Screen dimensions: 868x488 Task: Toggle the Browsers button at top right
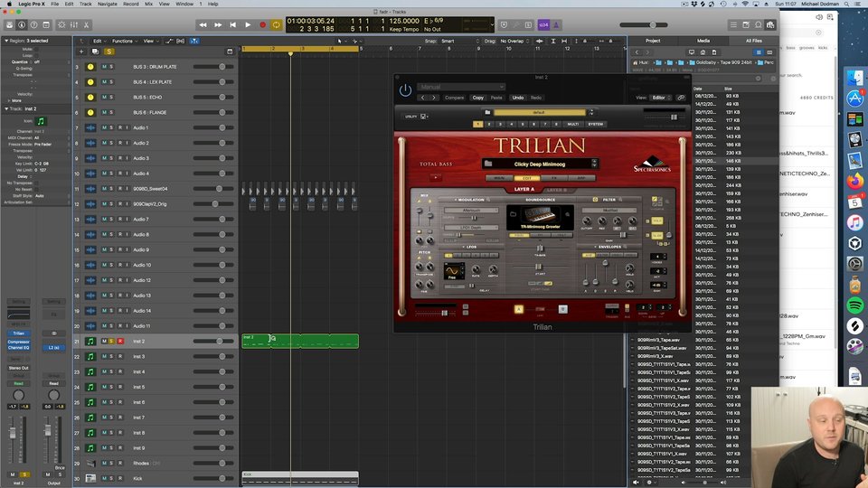[770, 25]
